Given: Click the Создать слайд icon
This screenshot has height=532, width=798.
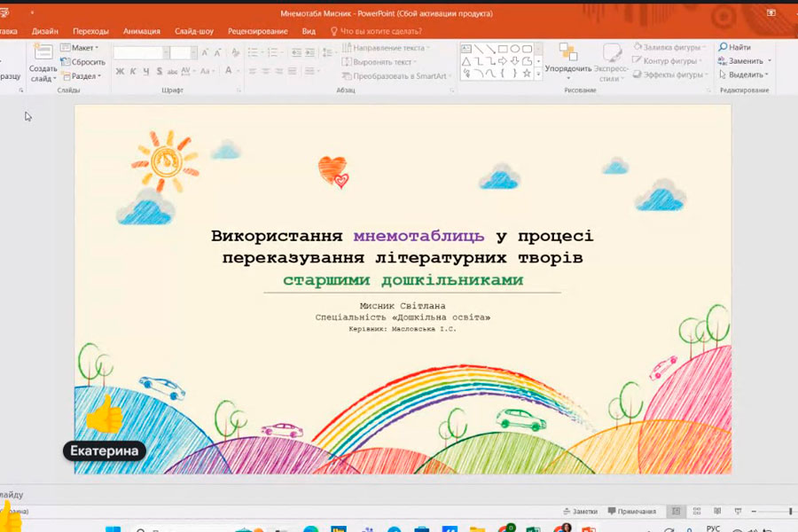Looking at the screenshot, I should pos(43,52).
